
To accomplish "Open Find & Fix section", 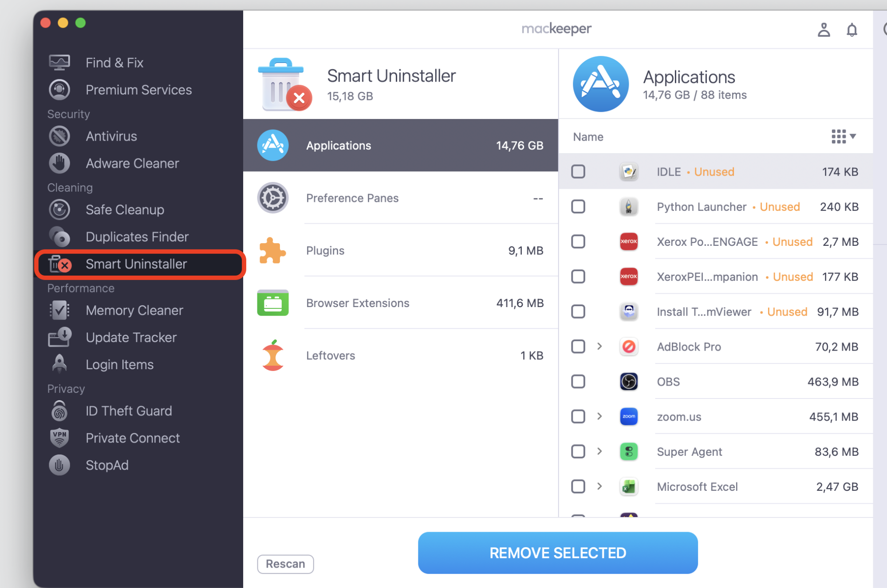I will click(x=138, y=63).
